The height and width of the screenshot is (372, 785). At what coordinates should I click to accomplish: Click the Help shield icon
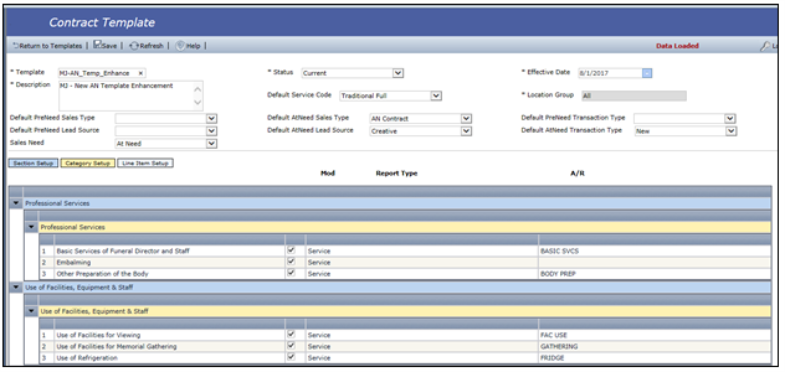pos(180,46)
